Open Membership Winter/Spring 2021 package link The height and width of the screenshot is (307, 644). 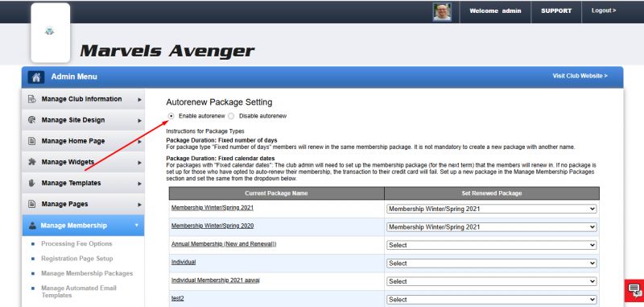213,208
